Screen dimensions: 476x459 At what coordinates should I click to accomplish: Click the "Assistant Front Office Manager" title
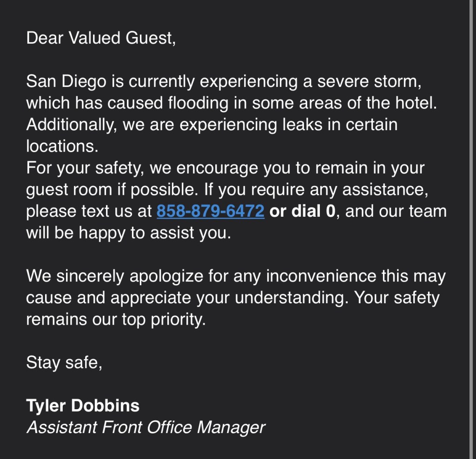click(x=145, y=427)
